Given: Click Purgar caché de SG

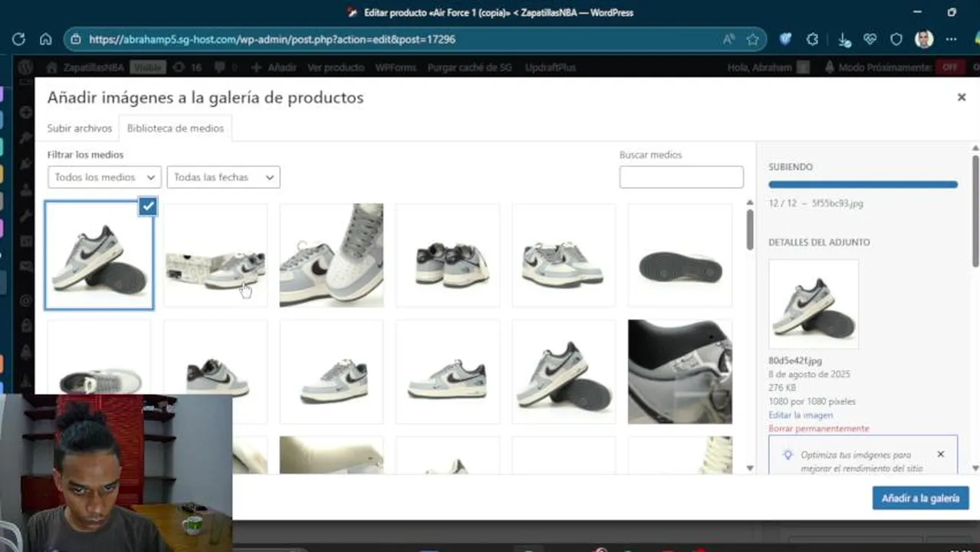Looking at the screenshot, I should click(469, 67).
